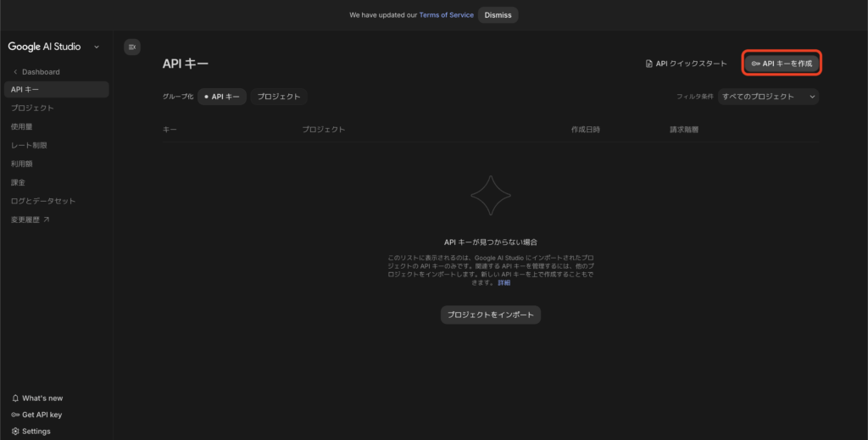Image resolution: width=868 pixels, height=440 pixels.
Task: Open the 詳細 link
Action: point(504,283)
